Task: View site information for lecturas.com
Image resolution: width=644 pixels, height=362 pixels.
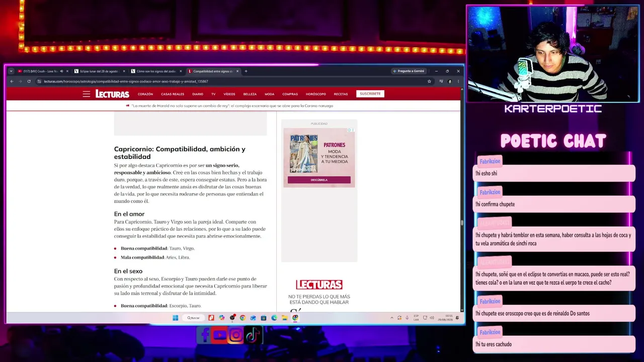Action: [x=39, y=81]
